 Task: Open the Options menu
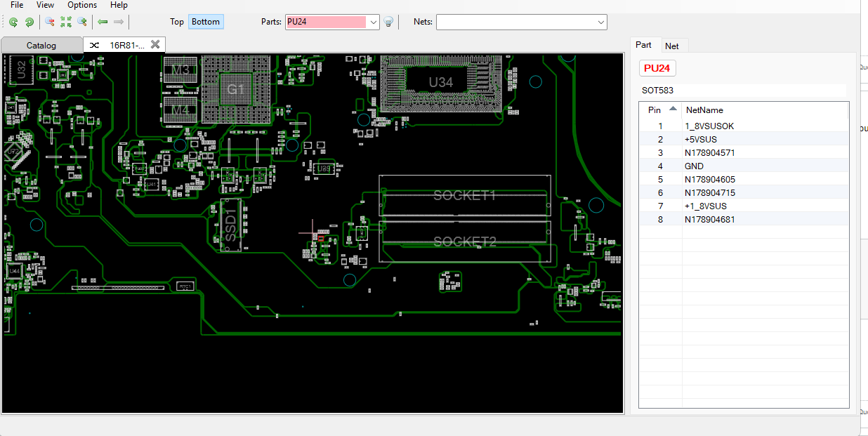pos(82,5)
